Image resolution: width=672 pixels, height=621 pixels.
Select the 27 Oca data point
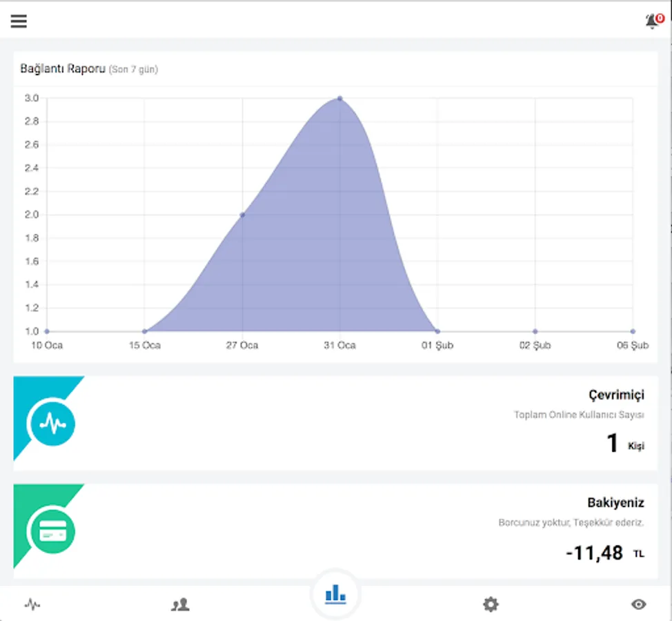(x=243, y=215)
